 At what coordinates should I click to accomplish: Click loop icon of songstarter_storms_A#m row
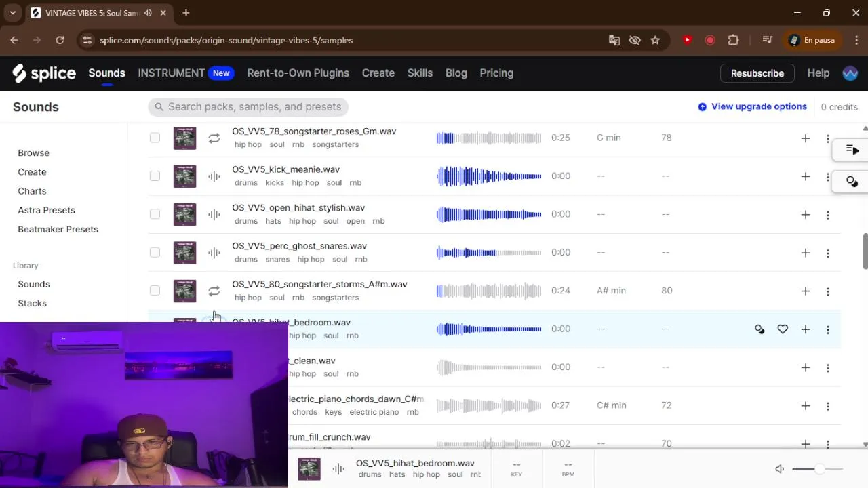pos(214,291)
